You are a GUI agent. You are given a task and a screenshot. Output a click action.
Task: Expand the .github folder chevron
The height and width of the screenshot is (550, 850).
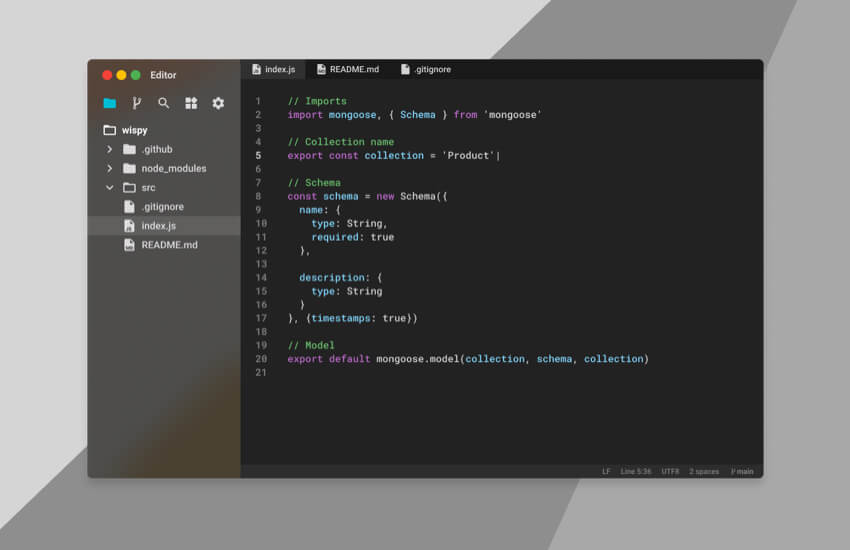pos(109,149)
